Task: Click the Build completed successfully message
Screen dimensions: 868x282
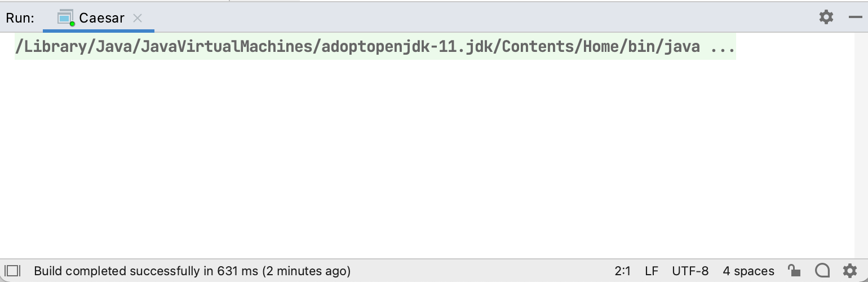Action: click(x=192, y=271)
